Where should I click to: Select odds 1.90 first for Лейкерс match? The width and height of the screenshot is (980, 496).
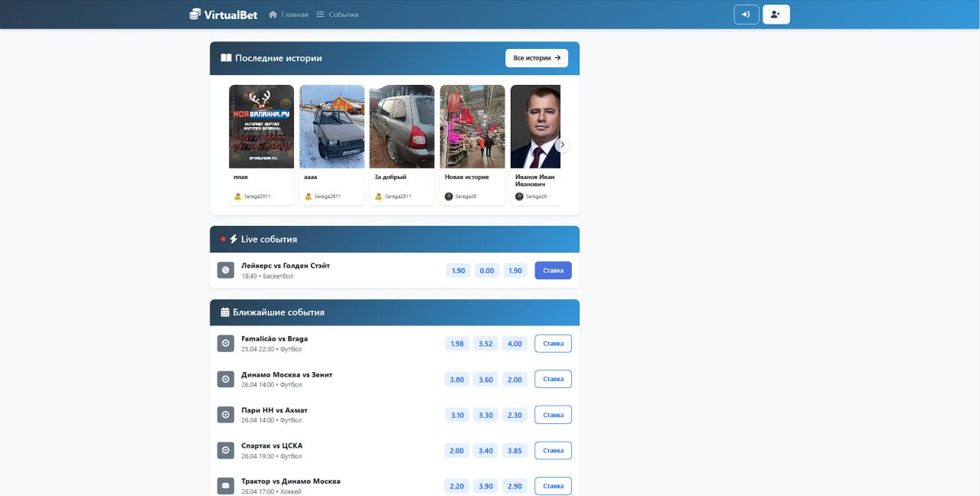pyautogui.click(x=459, y=271)
